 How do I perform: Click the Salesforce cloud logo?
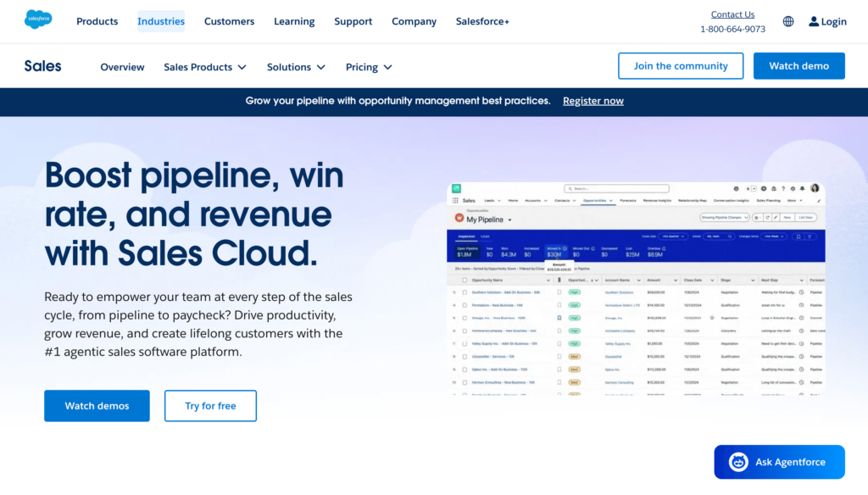(x=38, y=19)
